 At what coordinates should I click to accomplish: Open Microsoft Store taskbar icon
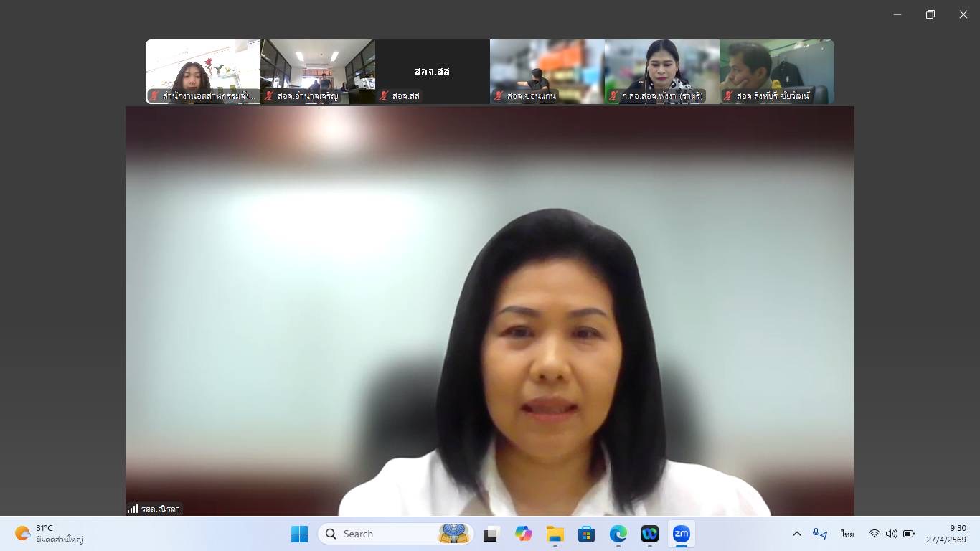point(586,534)
